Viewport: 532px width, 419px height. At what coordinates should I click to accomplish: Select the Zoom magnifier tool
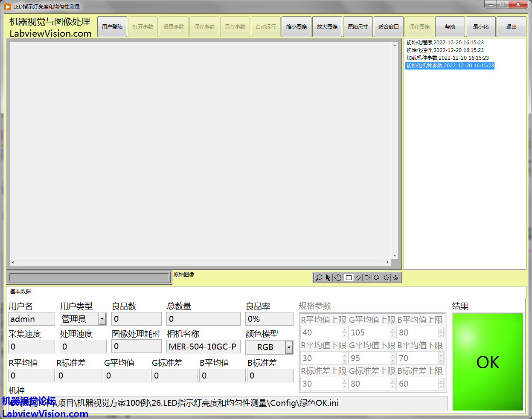click(318, 278)
